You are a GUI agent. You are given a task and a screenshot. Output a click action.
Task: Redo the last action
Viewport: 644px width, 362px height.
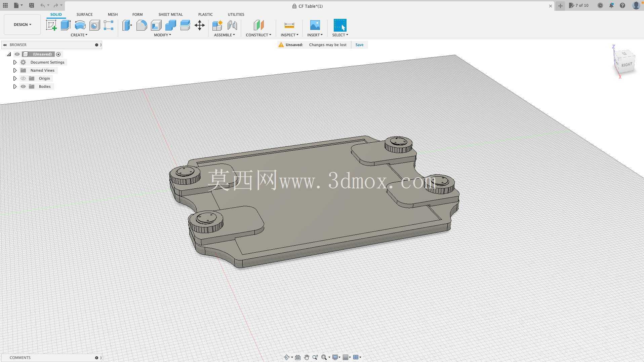tap(56, 5)
